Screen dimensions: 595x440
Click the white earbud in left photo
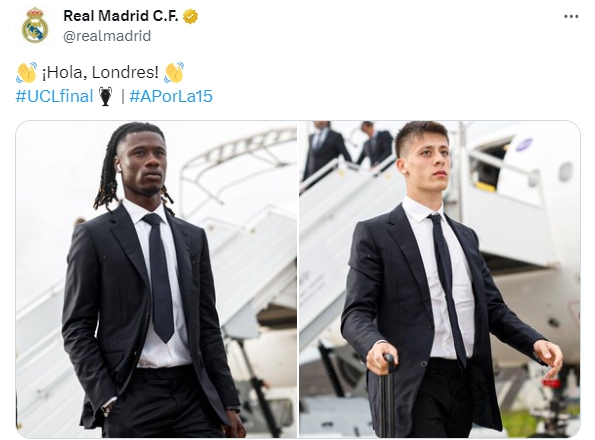click(118, 166)
